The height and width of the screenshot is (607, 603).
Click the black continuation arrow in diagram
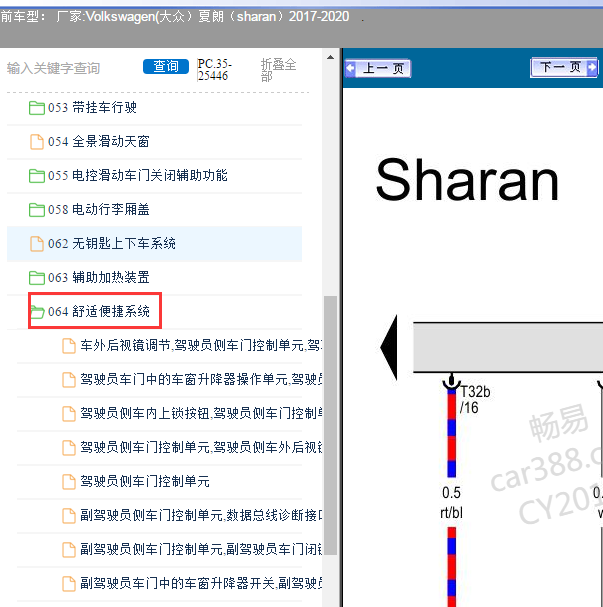pos(389,348)
